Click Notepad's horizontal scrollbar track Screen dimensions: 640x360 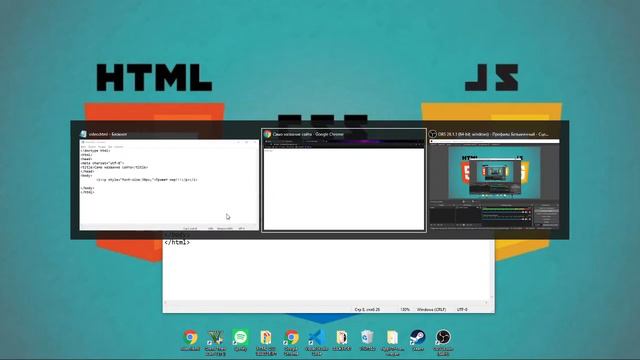[x=326, y=303]
